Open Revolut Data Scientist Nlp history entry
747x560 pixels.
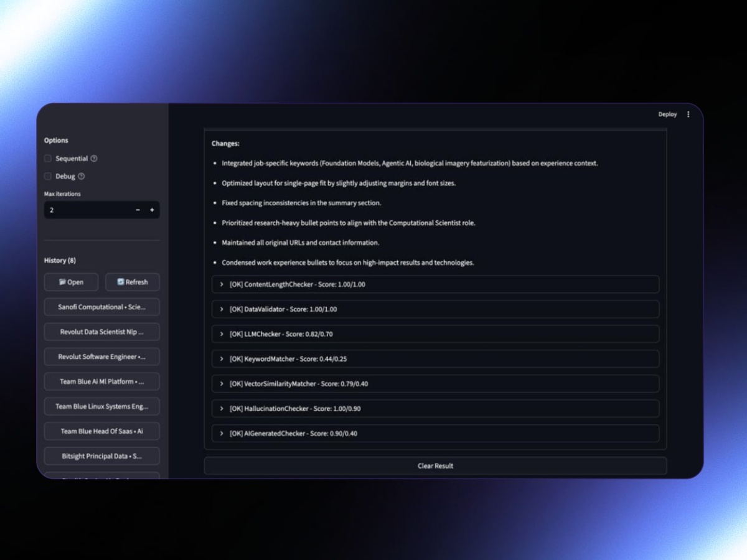pyautogui.click(x=101, y=332)
